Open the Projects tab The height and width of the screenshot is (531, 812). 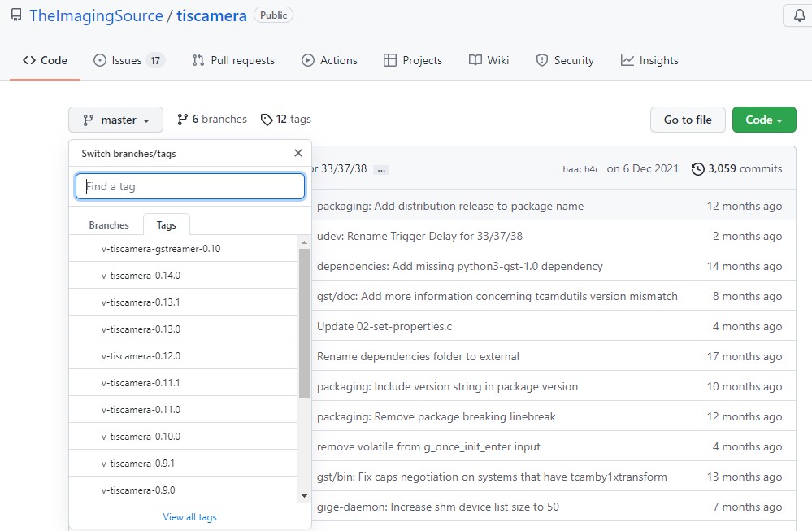413,61
